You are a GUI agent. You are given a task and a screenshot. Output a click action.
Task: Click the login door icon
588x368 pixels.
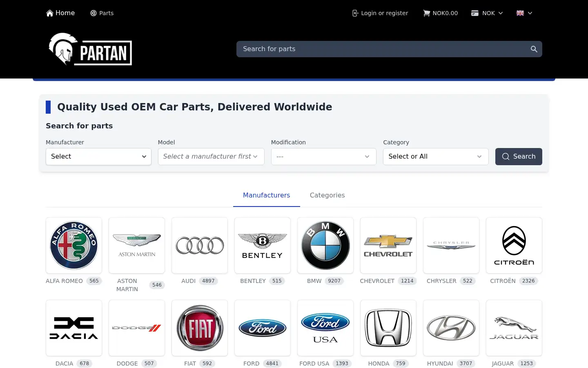(355, 13)
